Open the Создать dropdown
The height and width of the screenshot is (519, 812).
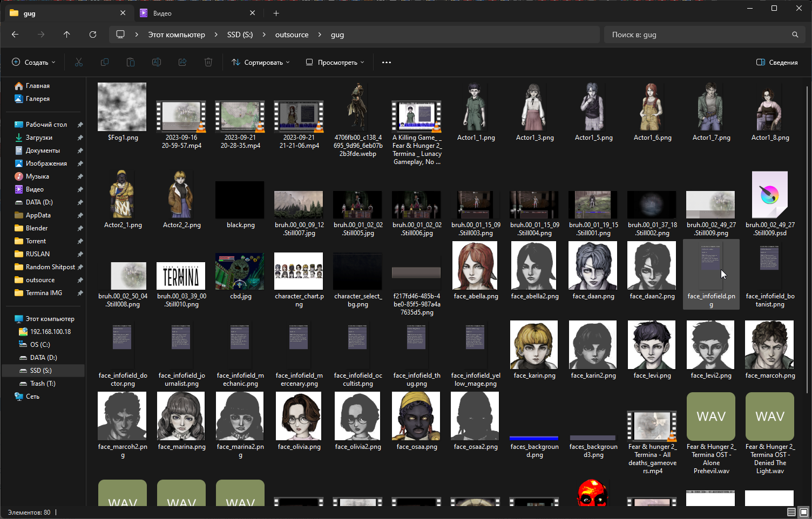tap(33, 63)
